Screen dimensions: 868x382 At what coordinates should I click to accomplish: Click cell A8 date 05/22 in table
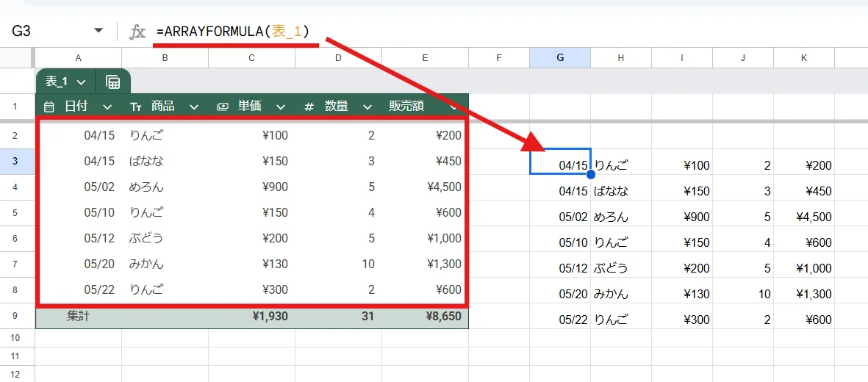click(78, 289)
